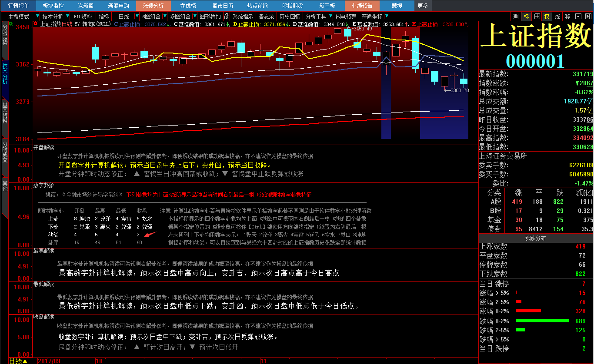Click the 基金 row in the category table
594x364 pixels.
pyautogui.click(x=536, y=220)
